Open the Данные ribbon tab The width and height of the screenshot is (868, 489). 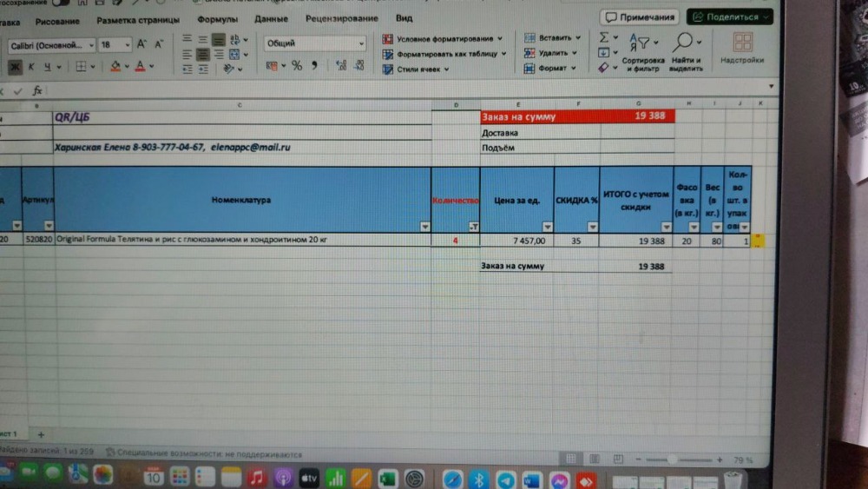tap(271, 19)
